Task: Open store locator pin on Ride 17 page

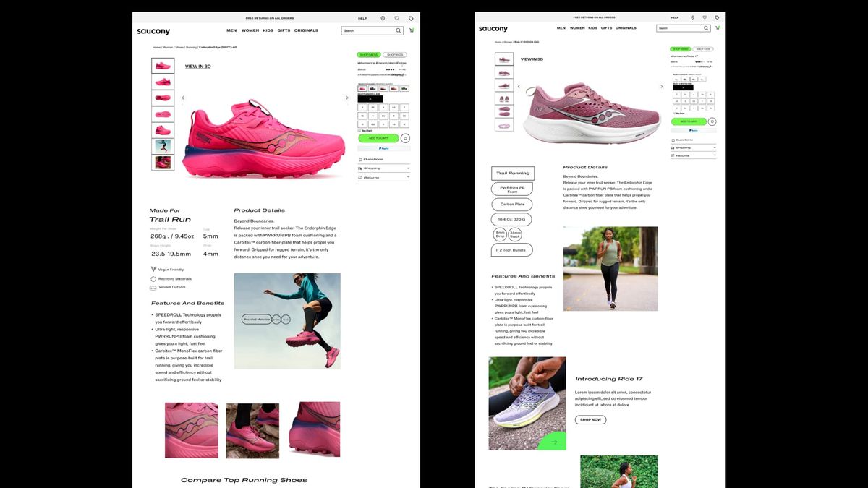Action: tap(693, 17)
